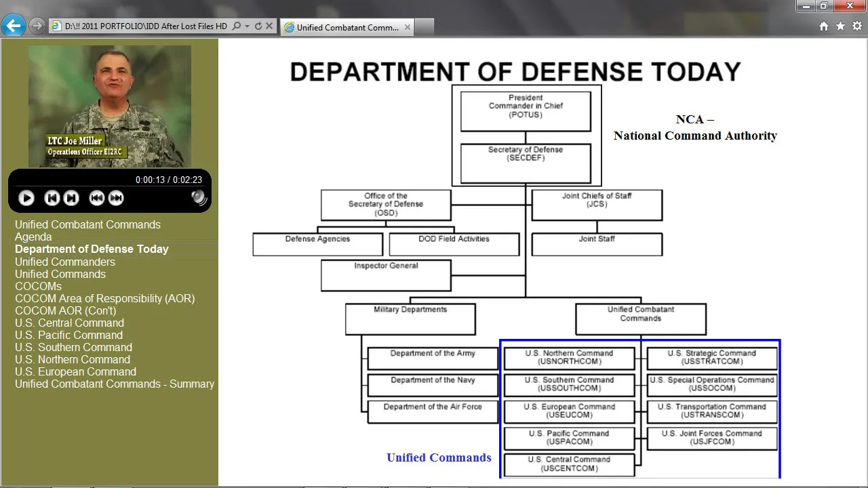Jump to U.S. Southern Command slide in outline
Image resolution: width=868 pixels, height=488 pixels.
point(73,347)
